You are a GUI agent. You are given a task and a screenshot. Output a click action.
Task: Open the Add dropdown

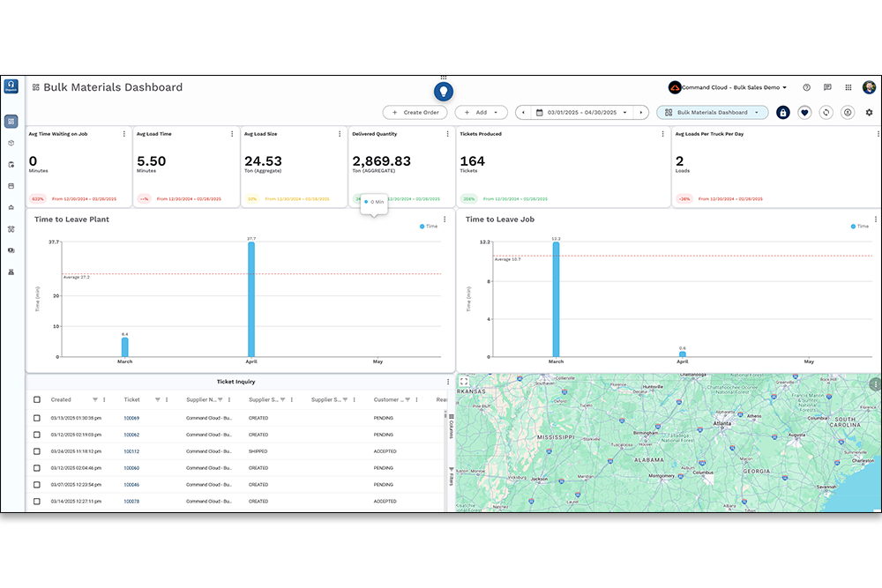pyautogui.click(x=481, y=113)
